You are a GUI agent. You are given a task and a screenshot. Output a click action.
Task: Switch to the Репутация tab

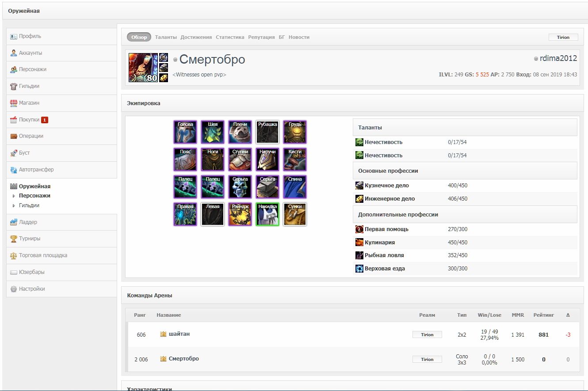click(x=261, y=37)
